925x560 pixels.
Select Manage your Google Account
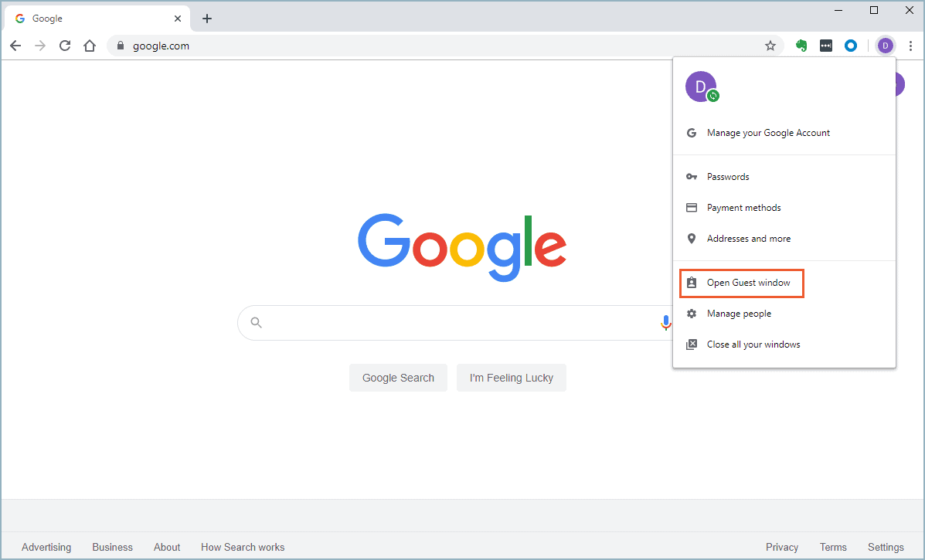pyautogui.click(x=784, y=133)
